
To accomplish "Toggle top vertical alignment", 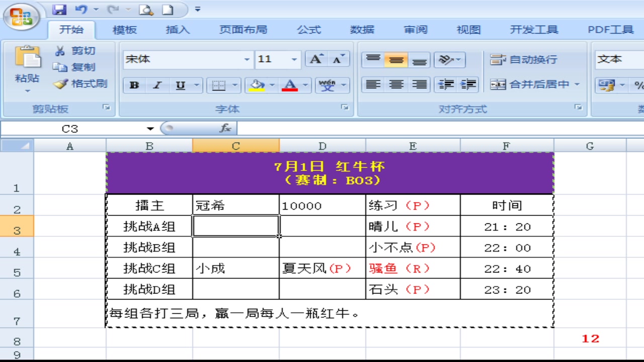I will [373, 59].
